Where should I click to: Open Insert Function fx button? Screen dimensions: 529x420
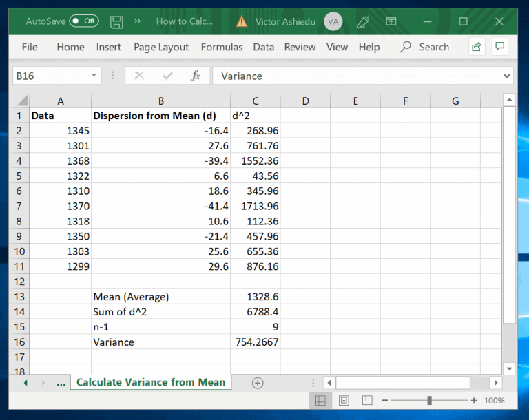(195, 76)
